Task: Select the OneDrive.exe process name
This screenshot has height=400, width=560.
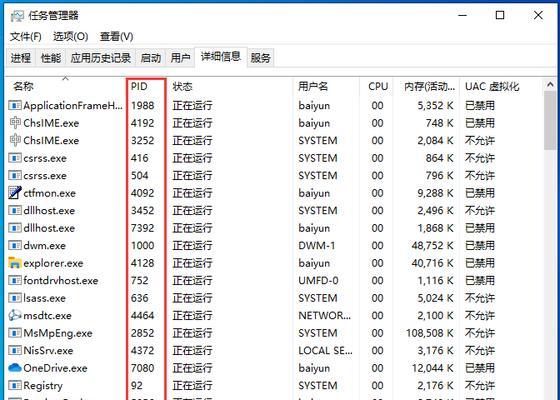Action: [55, 368]
